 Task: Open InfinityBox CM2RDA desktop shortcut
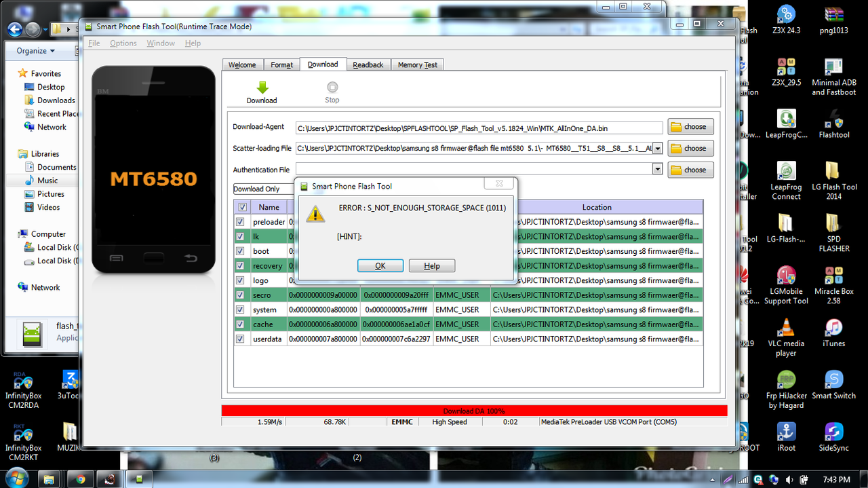coord(23,380)
